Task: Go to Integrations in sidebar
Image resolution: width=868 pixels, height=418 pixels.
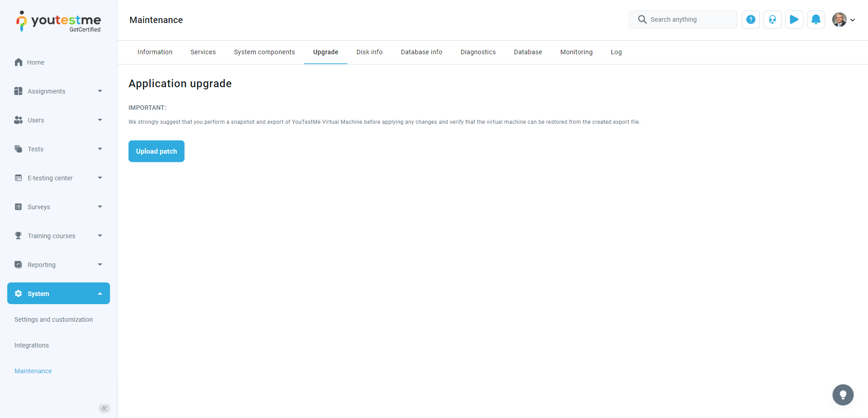Action: 32,345
